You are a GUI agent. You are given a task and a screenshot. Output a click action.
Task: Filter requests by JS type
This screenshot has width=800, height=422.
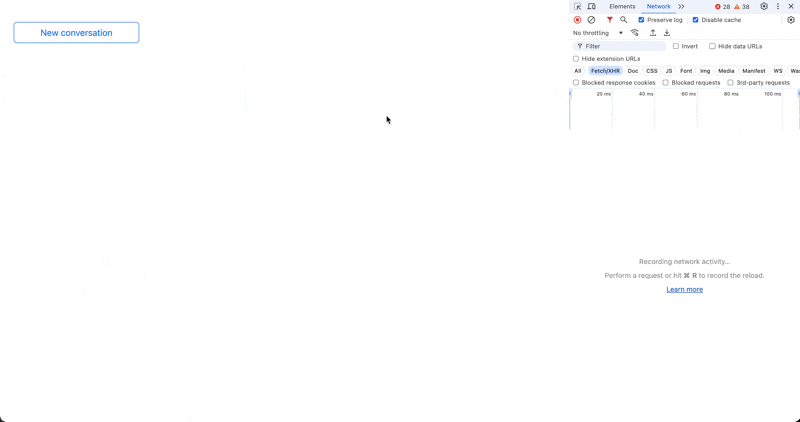point(669,71)
